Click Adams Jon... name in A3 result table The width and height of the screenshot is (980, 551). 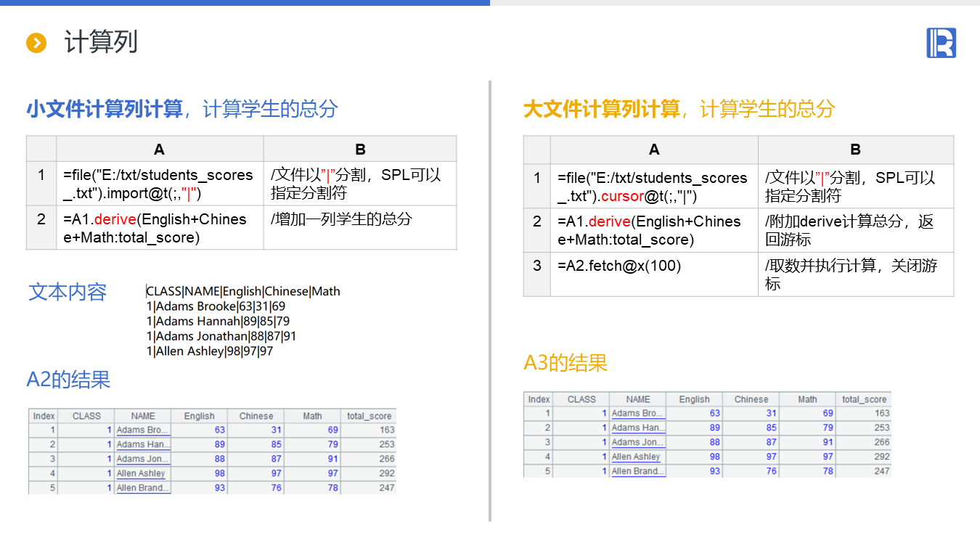point(637,442)
